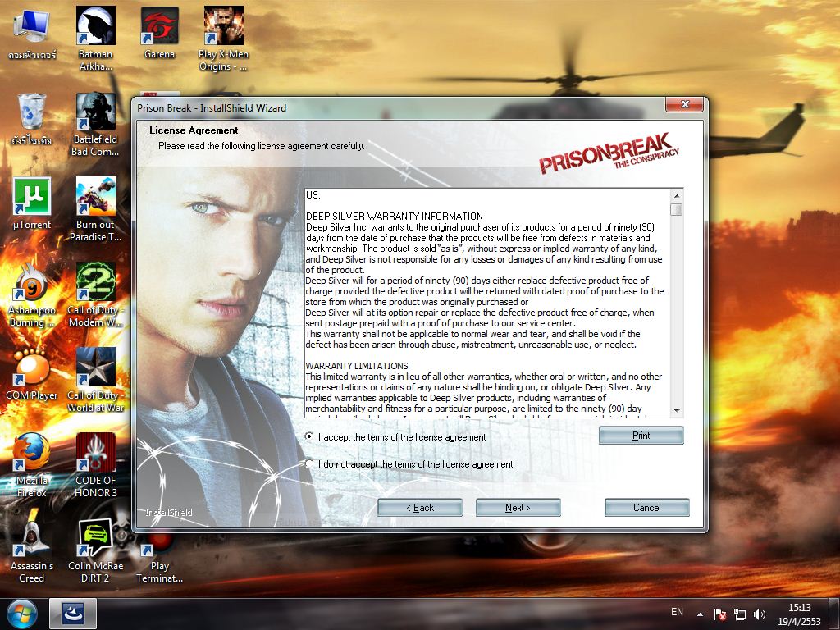Open the volume speaker icon
The height and width of the screenshot is (630, 840).
759,614
